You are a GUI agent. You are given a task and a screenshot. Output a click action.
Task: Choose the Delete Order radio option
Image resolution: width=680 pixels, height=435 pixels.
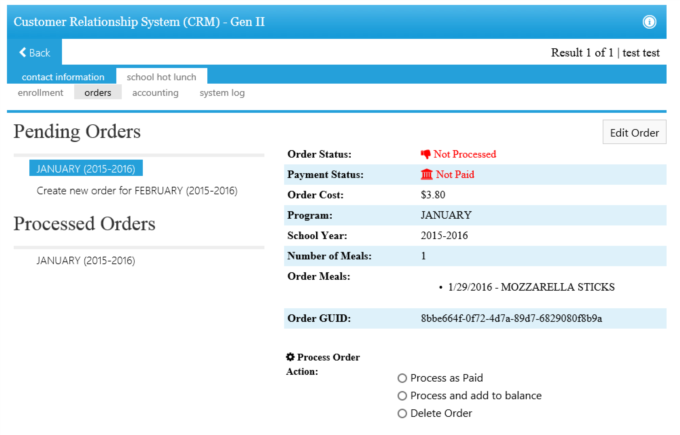[x=402, y=414]
